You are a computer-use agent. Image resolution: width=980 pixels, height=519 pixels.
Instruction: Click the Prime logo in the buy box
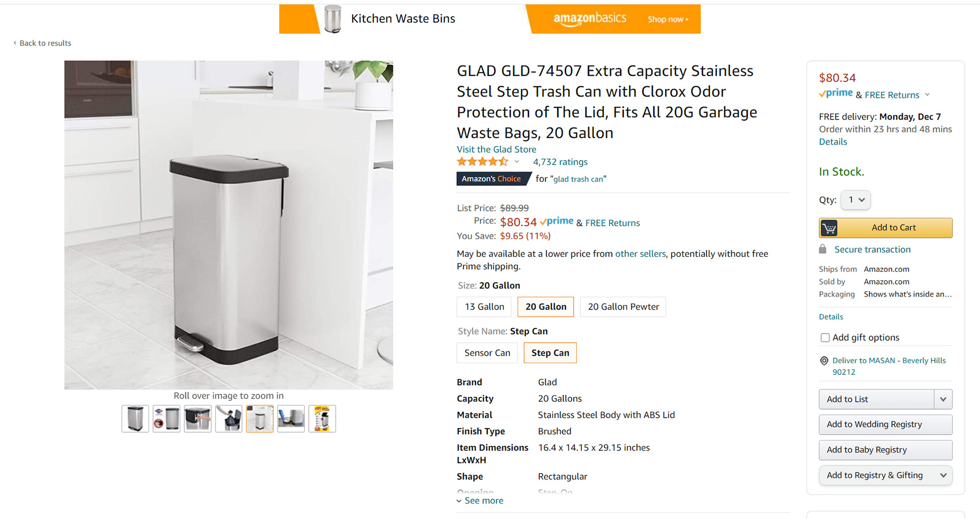pyautogui.click(x=836, y=93)
